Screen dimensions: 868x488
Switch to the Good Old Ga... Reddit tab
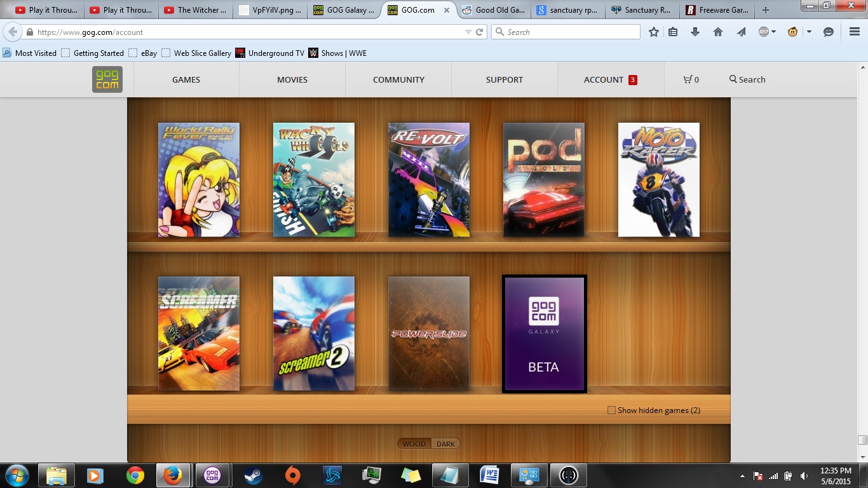point(494,10)
